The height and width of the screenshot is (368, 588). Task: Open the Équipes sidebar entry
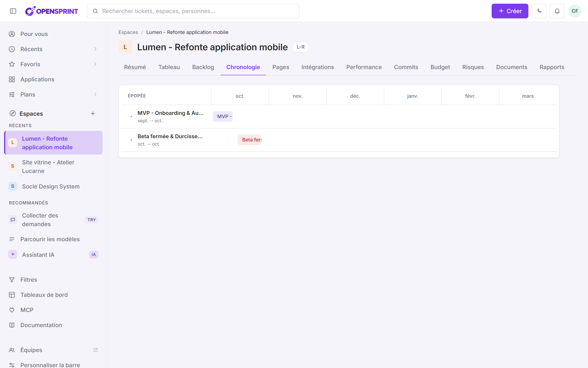(x=53, y=350)
